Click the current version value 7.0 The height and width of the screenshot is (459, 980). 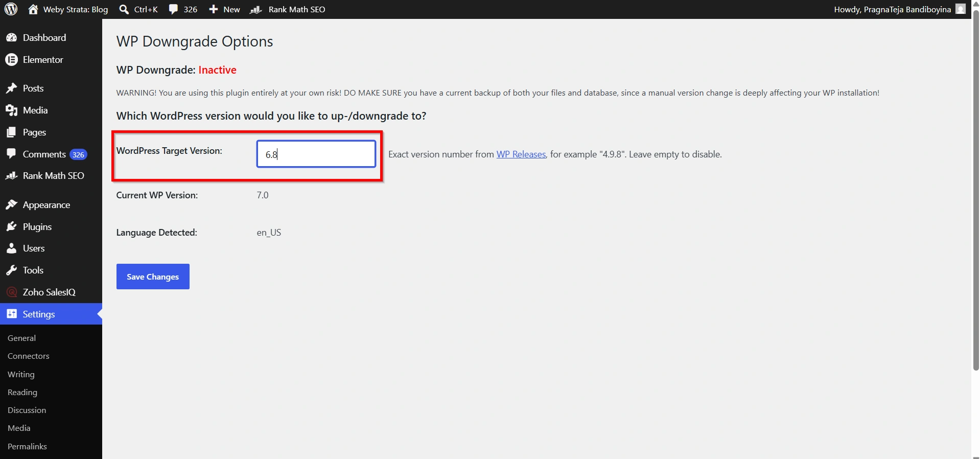click(263, 195)
